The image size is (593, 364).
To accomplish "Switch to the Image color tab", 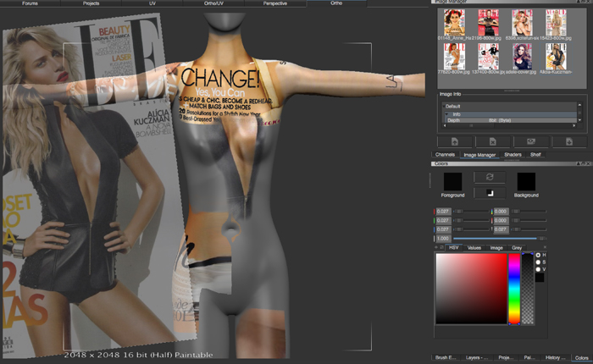I will (x=496, y=248).
